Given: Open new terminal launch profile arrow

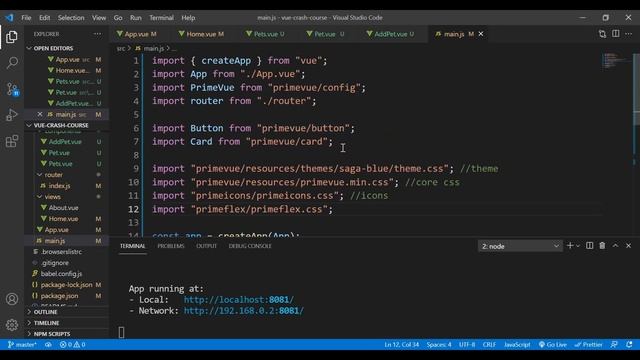Looking at the screenshot, I should tap(578, 246).
